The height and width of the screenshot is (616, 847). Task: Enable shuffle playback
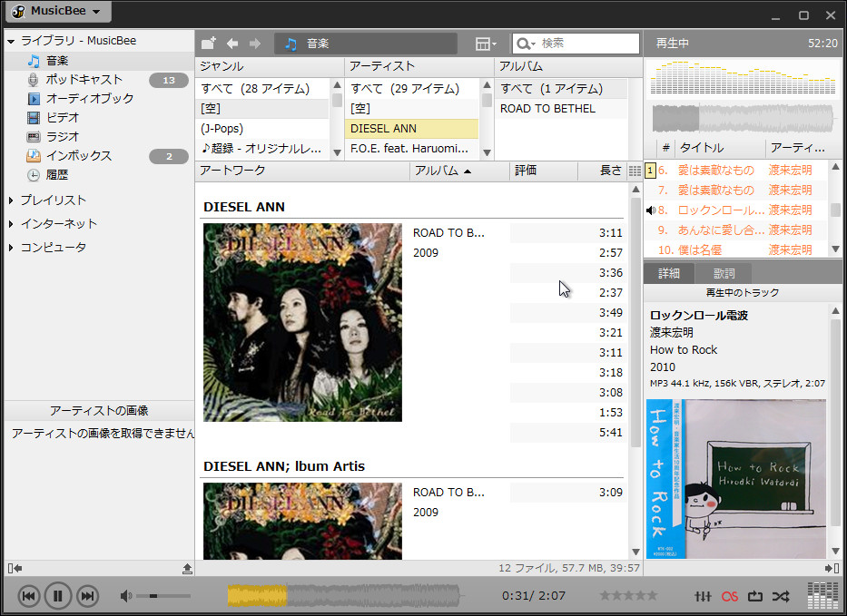click(x=782, y=595)
